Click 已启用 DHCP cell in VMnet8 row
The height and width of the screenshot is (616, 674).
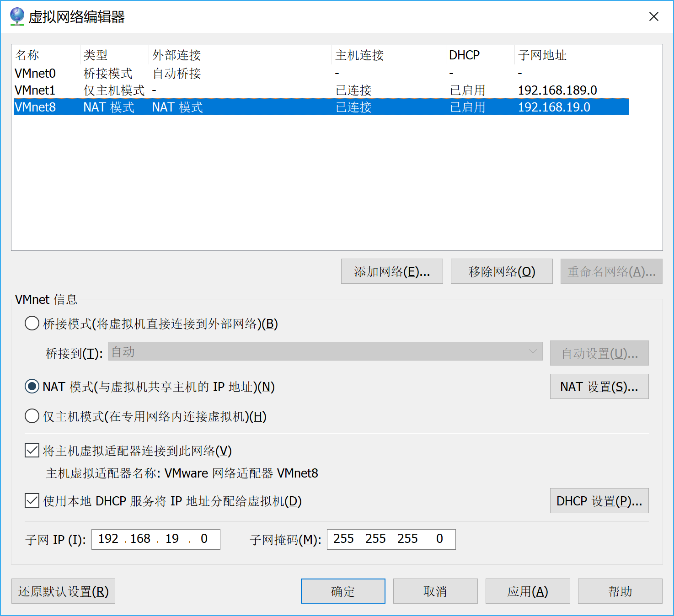tap(467, 107)
